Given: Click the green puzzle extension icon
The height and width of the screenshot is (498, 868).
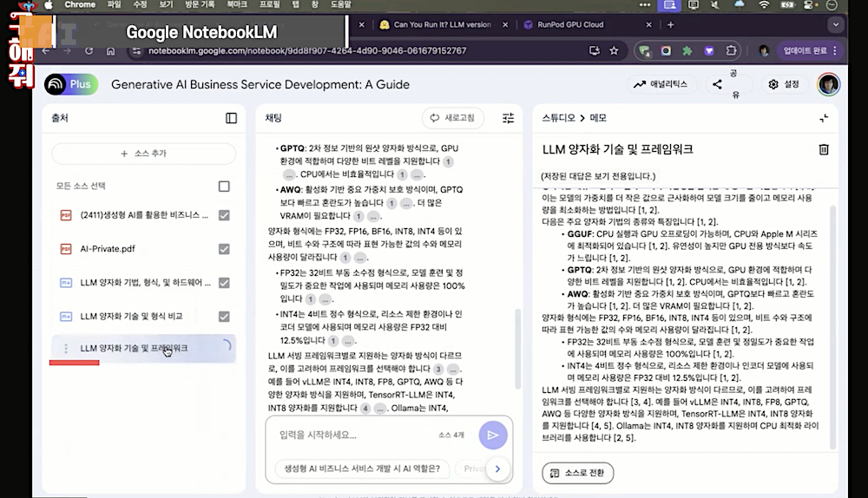Looking at the screenshot, I should (x=687, y=51).
